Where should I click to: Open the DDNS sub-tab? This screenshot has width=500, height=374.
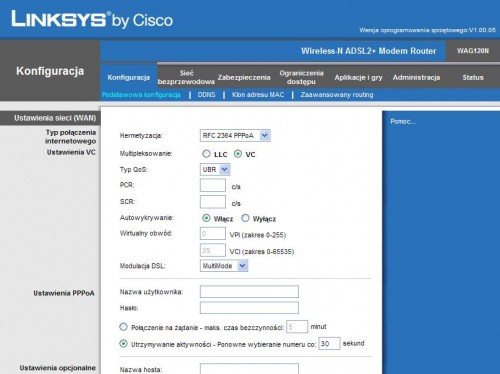click(x=206, y=95)
